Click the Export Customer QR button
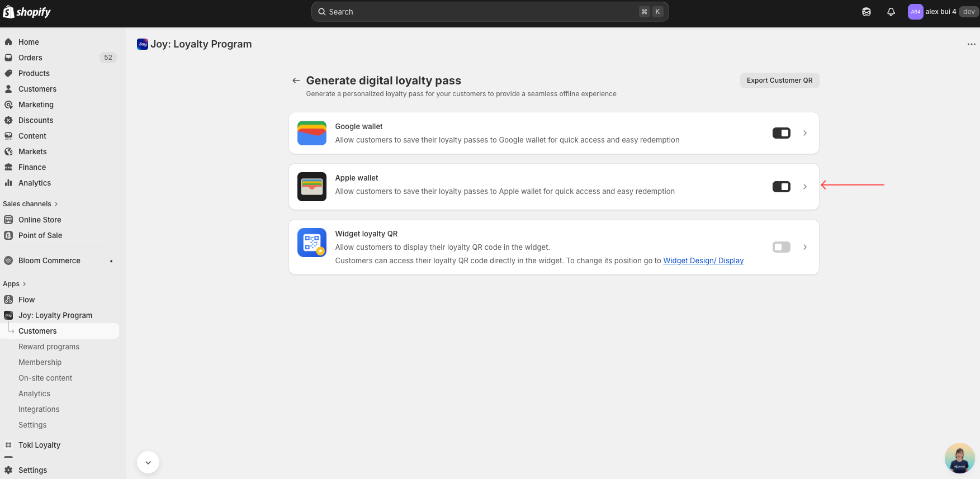 coord(779,80)
